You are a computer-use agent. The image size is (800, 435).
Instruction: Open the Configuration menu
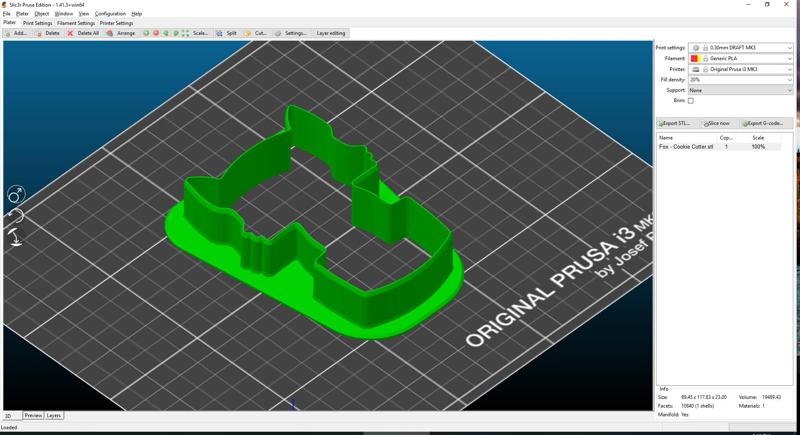[x=110, y=14]
